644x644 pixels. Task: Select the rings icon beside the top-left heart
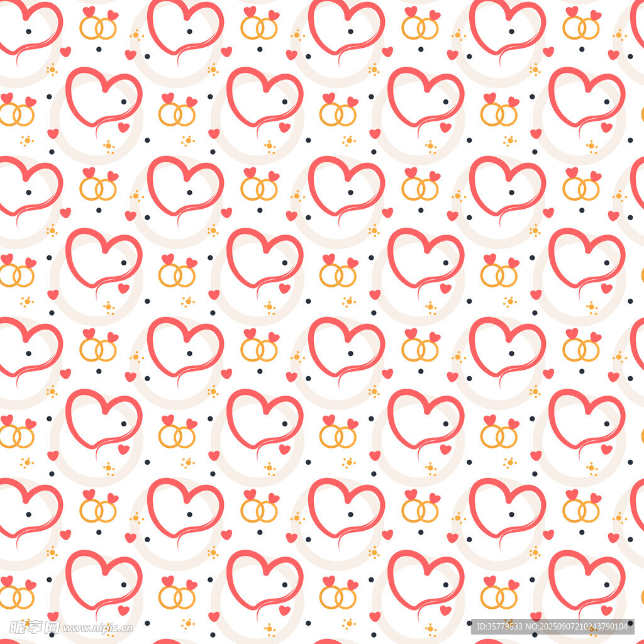(98, 28)
